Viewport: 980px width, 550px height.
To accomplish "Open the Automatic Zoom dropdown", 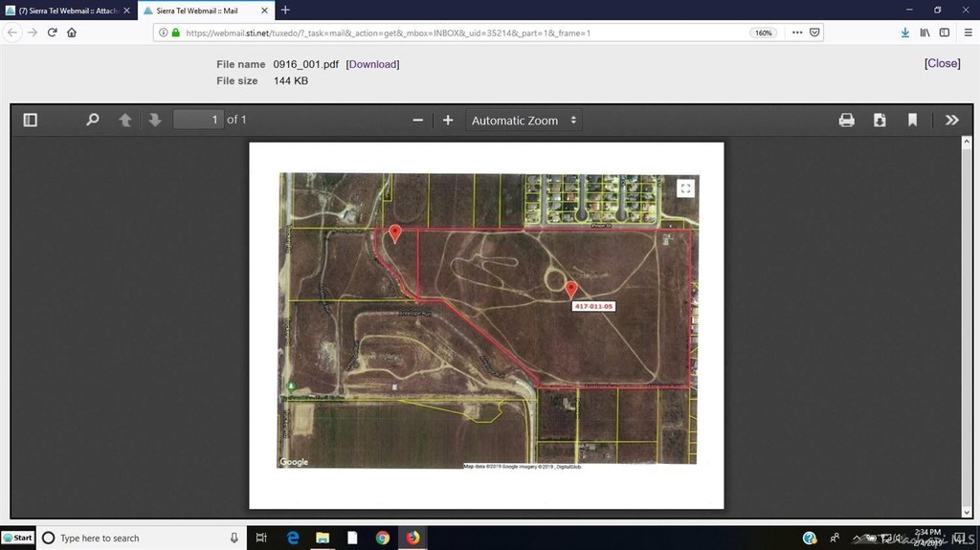I will [523, 121].
